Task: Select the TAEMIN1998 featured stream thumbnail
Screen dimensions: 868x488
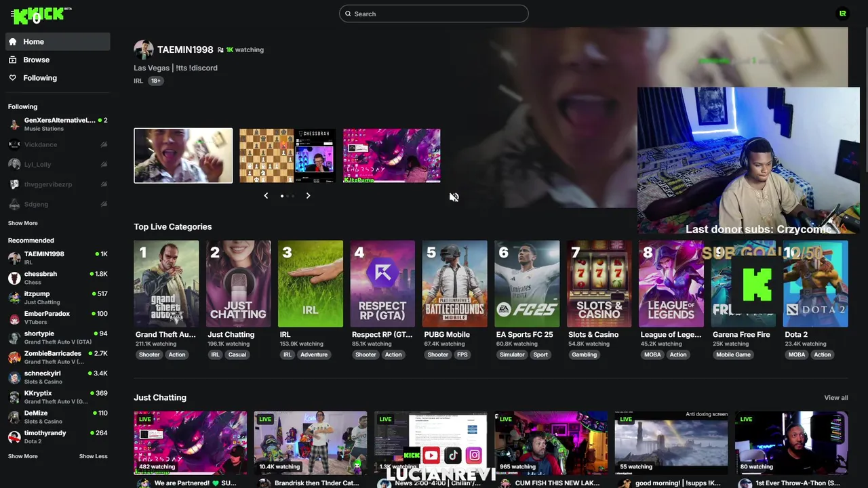Action: point(183,156)
